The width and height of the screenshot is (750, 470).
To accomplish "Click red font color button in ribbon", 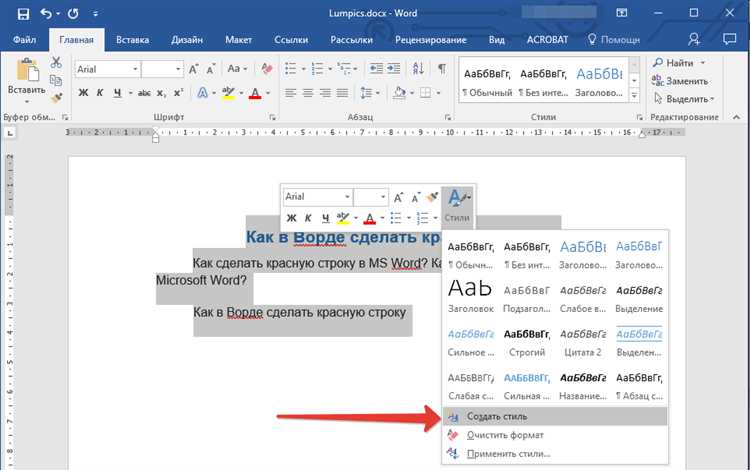I will click(254, 93).
